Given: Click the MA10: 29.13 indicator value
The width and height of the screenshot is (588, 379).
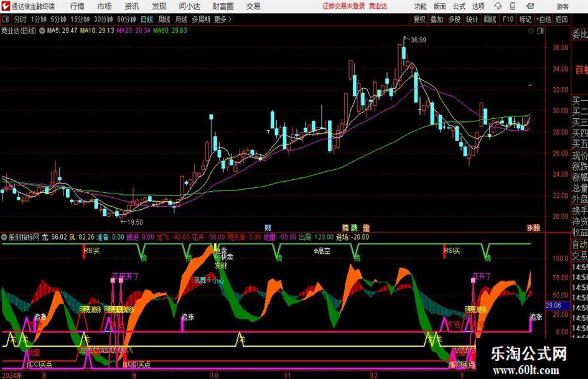Looking at the screenshot, I should pyautogui.click(x=97, y=30).
